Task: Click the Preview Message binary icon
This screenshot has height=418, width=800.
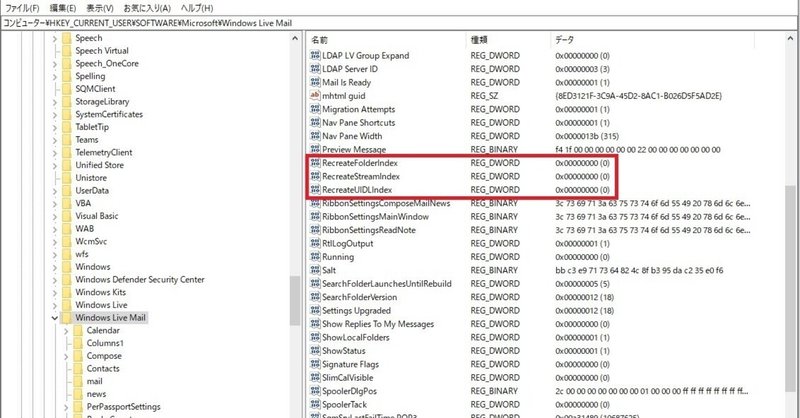Action: (315, 149)
